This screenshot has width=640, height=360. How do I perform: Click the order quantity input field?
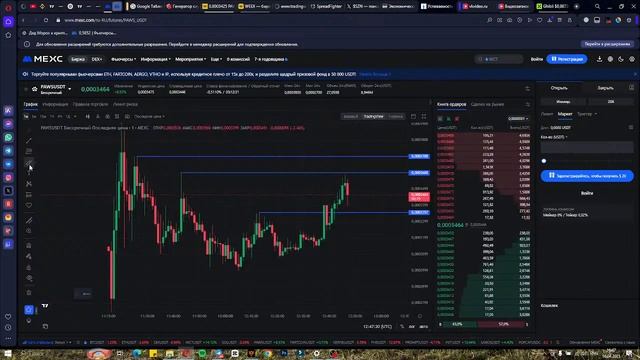pos(587,147)
